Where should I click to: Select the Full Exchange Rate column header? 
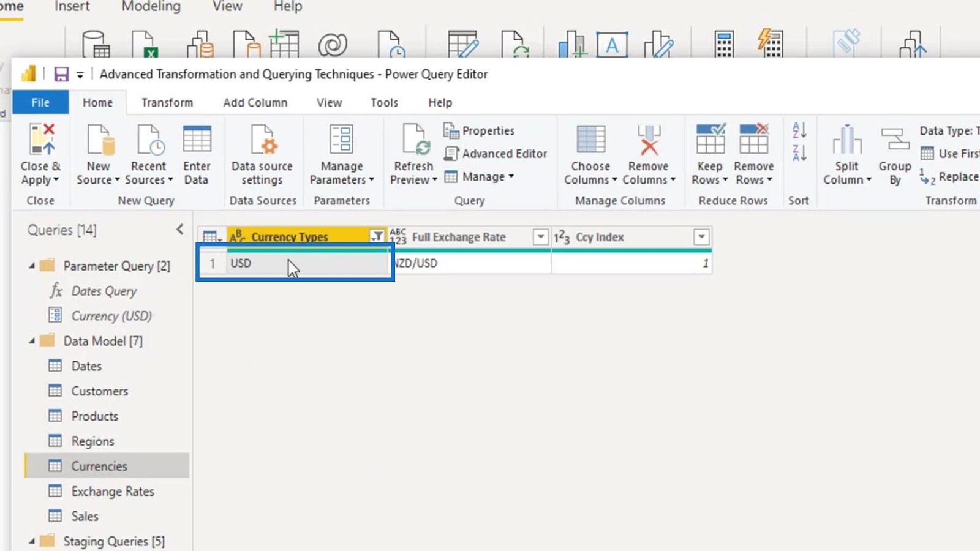[459, 237]
